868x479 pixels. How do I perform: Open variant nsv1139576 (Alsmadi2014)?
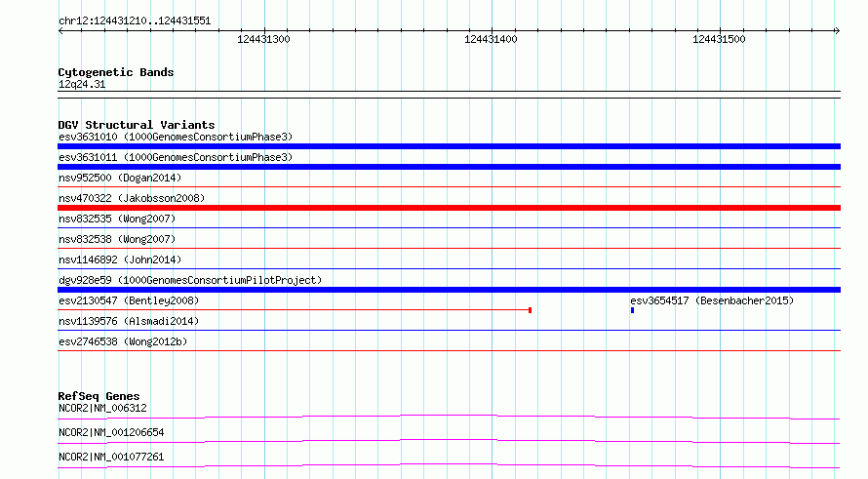coord(129,321)
